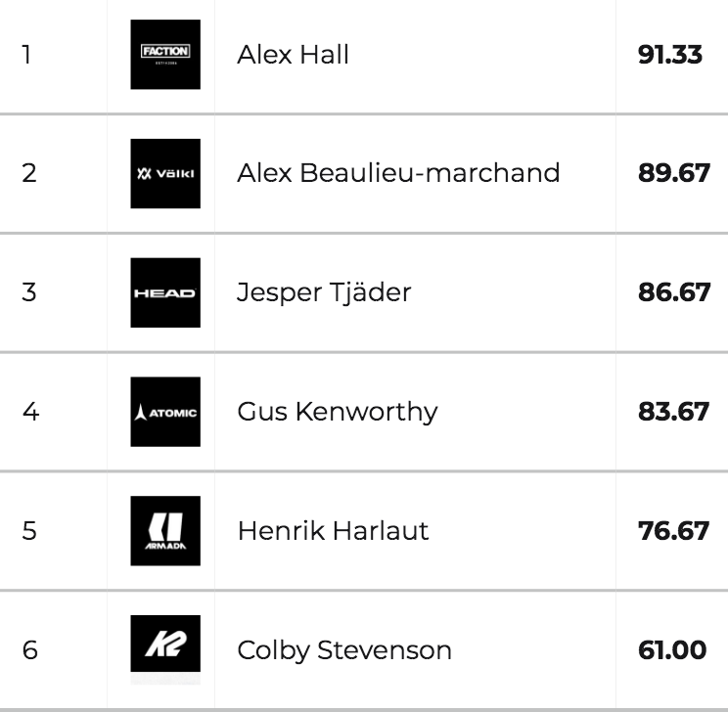Viewport: 728px width, 712px height.
Task: Click the Armada brand logo
Action: (165, 531)
